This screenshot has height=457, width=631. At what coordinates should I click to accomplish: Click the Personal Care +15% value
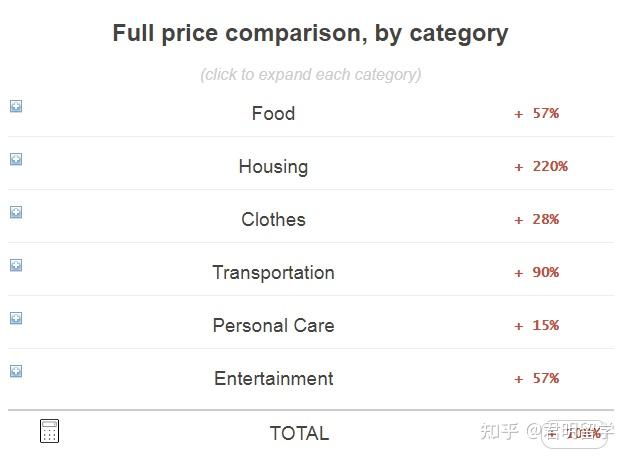pos(537,325)
